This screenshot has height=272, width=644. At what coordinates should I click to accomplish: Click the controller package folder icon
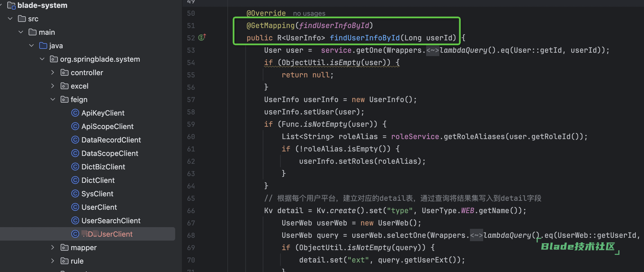point(64,73)
